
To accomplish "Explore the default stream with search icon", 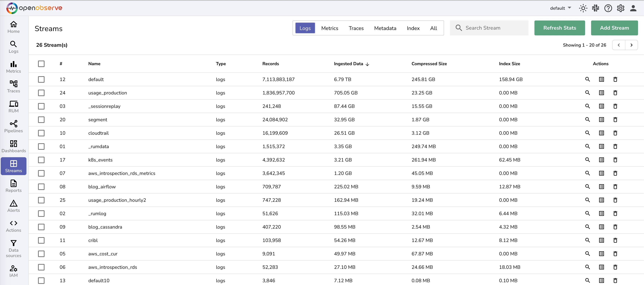I will click(x=587, y=79).
